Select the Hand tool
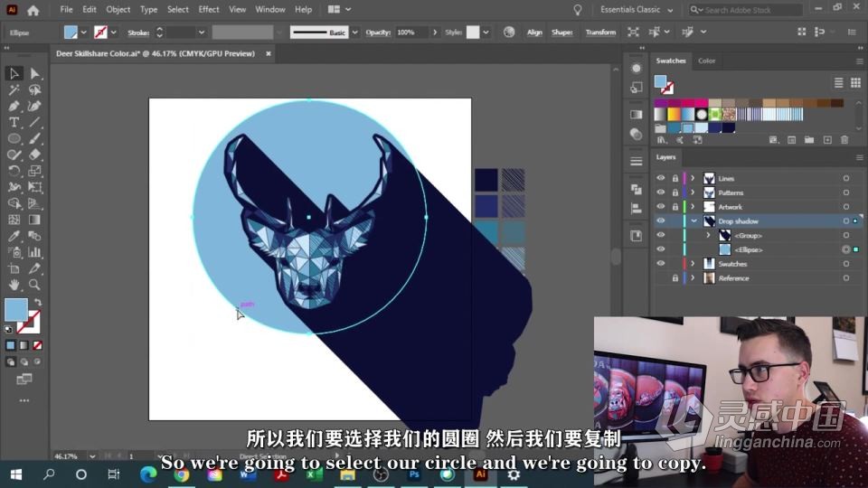The image size is (868, 488). tap(14, 285)
